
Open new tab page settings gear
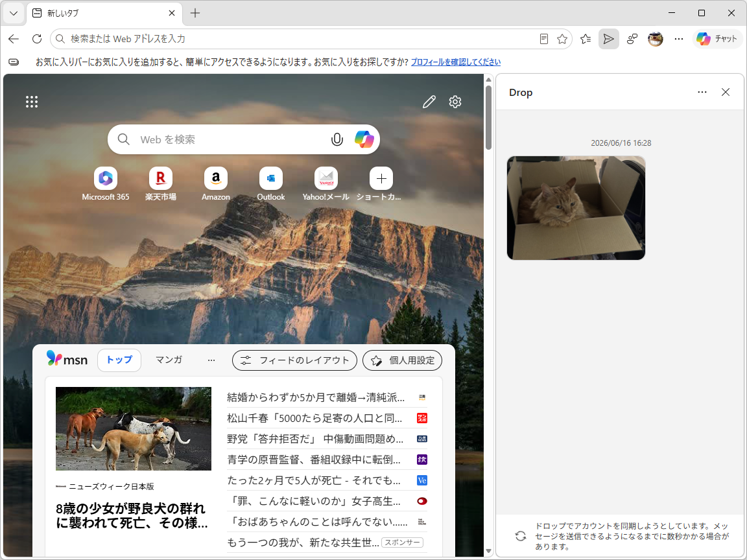[455, 101]
